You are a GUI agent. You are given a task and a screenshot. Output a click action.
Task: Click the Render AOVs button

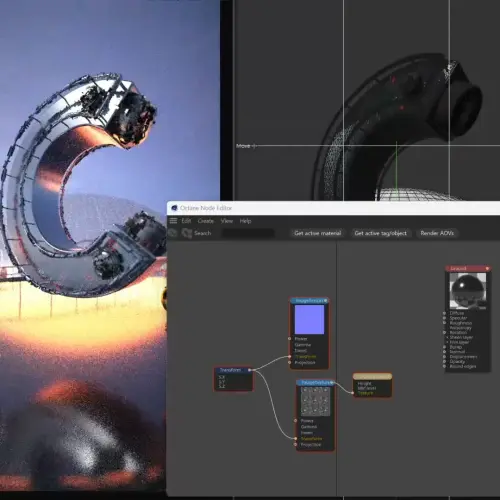(x=437, y=233)
